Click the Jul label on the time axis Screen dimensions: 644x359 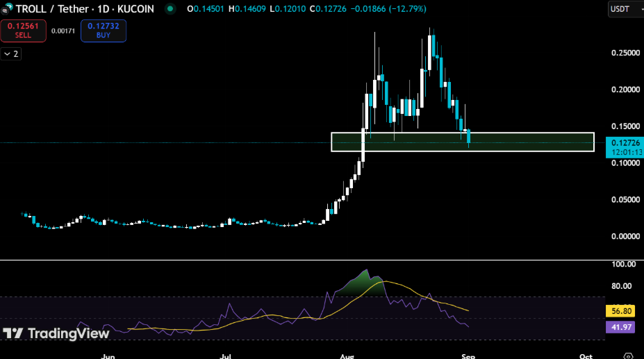226,355
